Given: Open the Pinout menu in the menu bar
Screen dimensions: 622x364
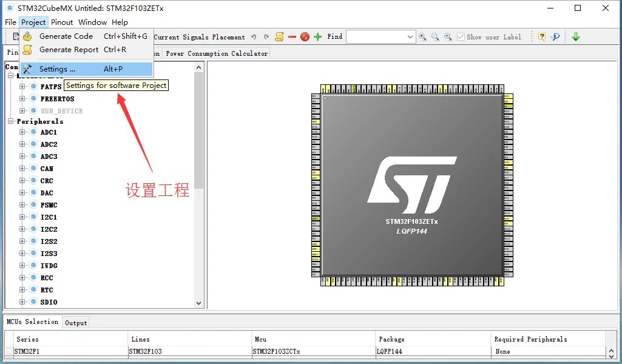Looking at the screenshot, I should [x=62, y=22].
